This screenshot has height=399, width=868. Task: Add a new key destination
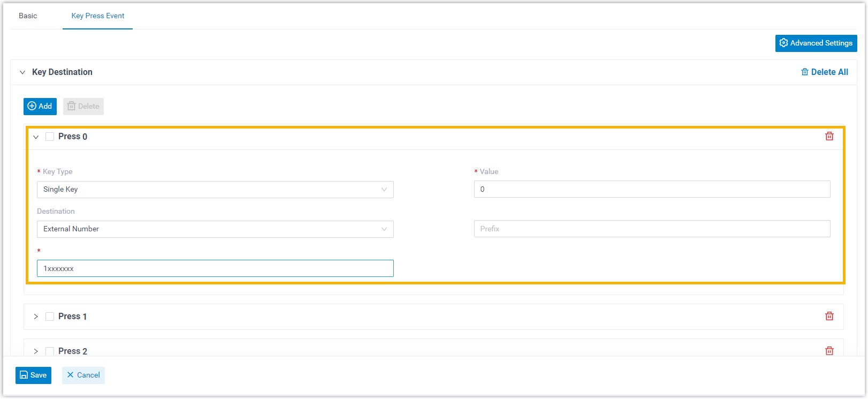(40, 106)
